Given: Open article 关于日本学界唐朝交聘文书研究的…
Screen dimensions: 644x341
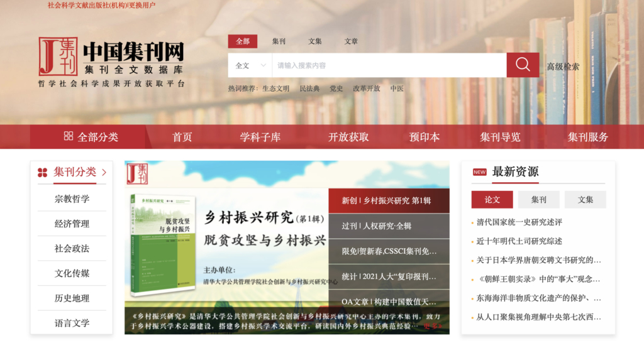Looking at the screenshot, I should 538,260.
